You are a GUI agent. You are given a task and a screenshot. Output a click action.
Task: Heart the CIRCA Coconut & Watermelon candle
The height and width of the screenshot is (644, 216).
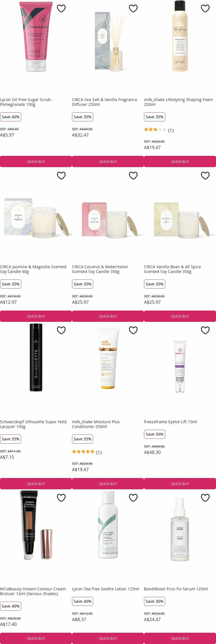[133, 176]
